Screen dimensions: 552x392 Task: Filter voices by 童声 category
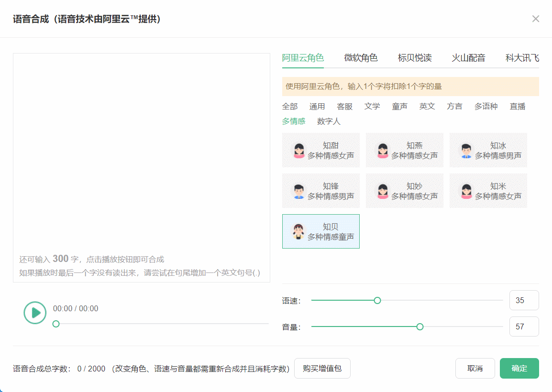click(399, 106)
